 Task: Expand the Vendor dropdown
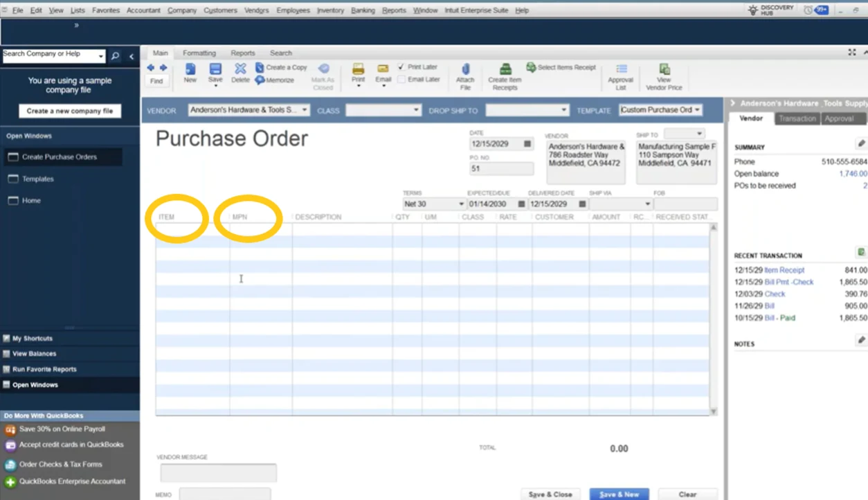tap(304, 110)
